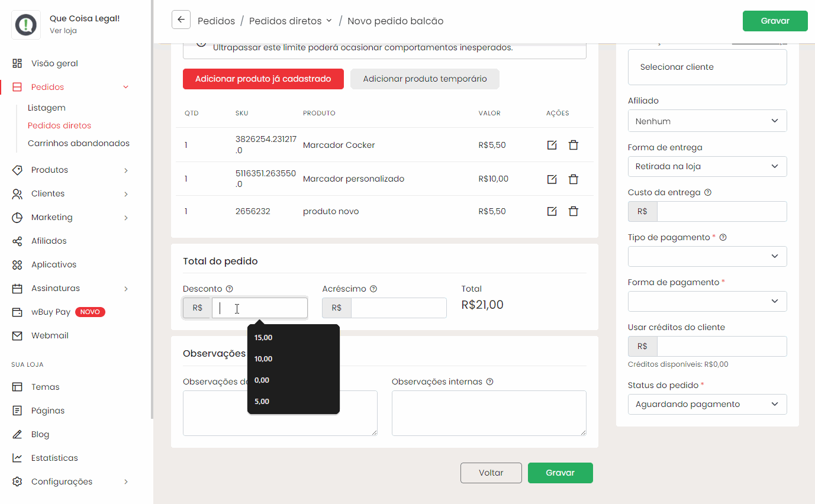The height and width of the screenshot is (504, 815).
Task: Click Adicionar produto já cadastrado button
Action: point(263,79)
